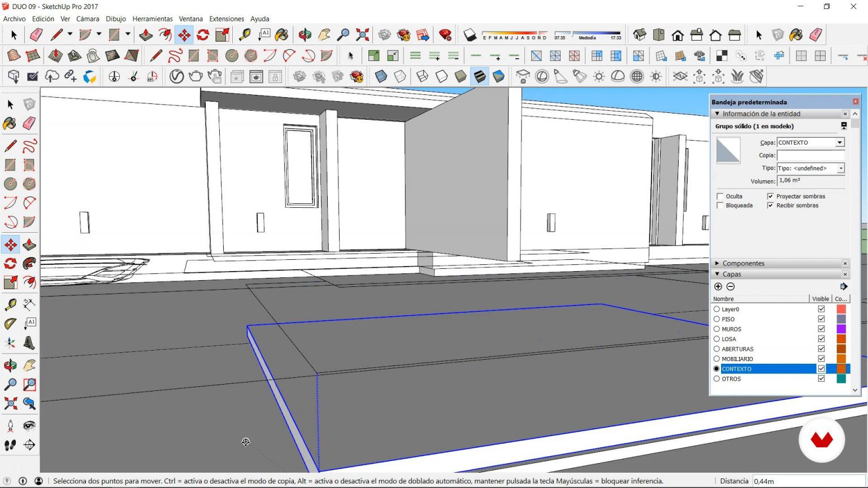Image resolution: width=868 pixels, height=488 pixels.
Task: Collapse Información de la entidad panel
Action: (717, 114)
